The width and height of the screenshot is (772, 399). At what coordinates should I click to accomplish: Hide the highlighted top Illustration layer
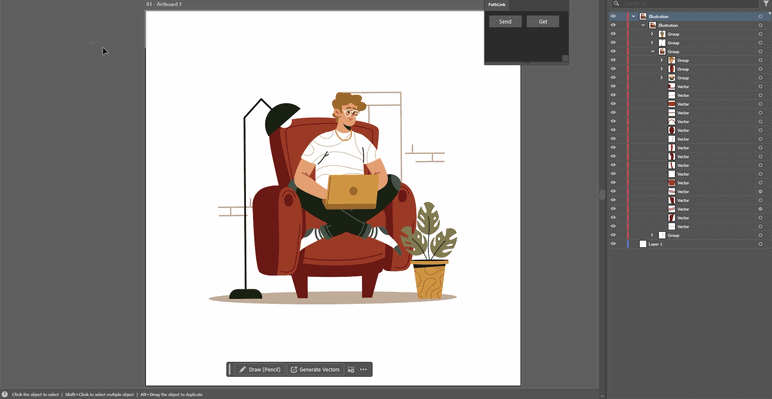[x=613, y=16]
